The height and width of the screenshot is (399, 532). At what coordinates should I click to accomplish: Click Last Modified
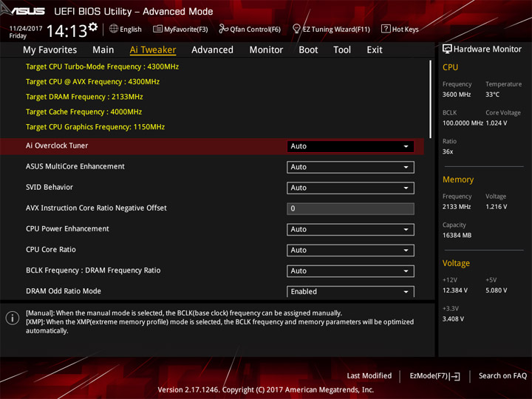369,375
